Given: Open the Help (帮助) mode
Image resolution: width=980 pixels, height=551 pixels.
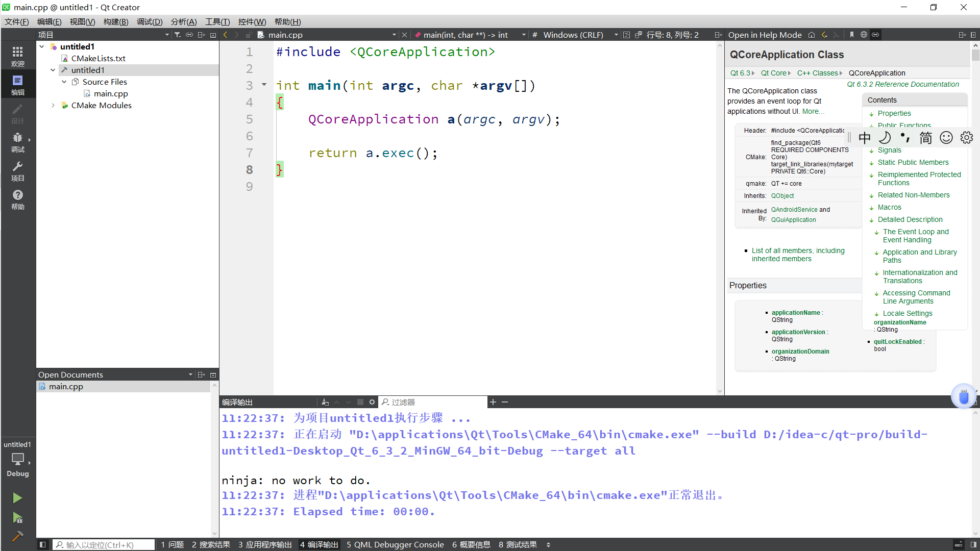Looking at the screenshot, I should (x=18, y=199).
